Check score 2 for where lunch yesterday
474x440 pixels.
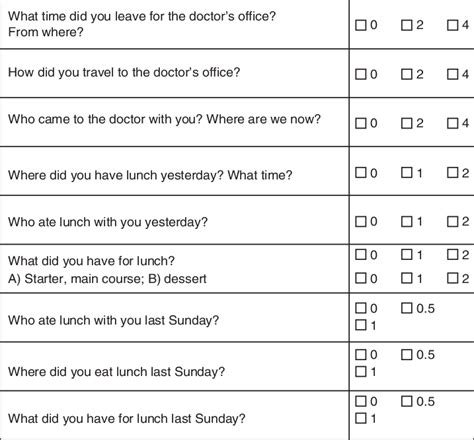(x=453, y=173)
